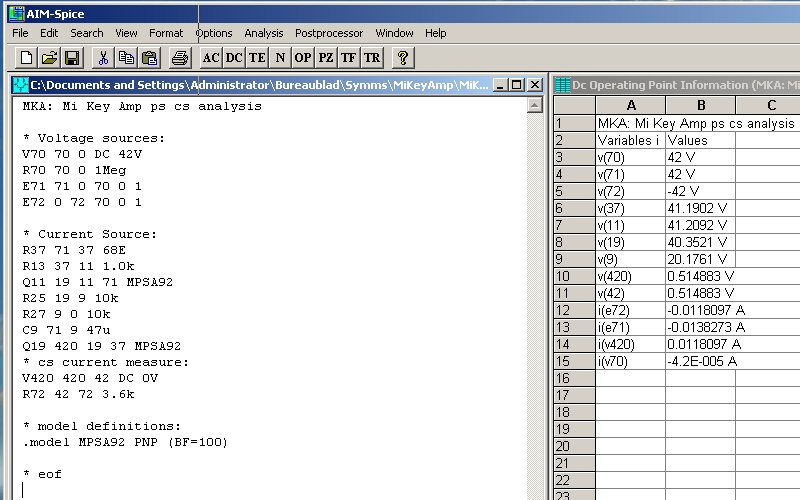Start DC transfer analysis via DC icon
This screenshot has height=500, width=800.
[234, 58]
